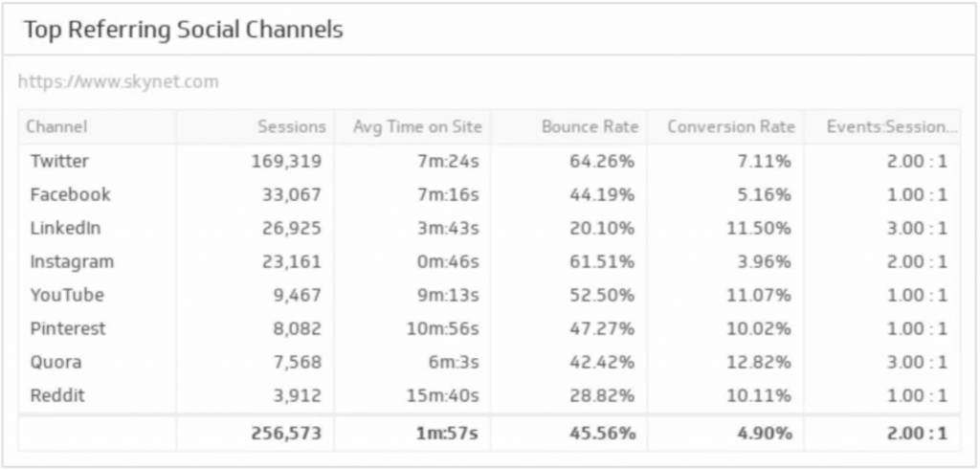Select the Quora channel row

(489, 363)
